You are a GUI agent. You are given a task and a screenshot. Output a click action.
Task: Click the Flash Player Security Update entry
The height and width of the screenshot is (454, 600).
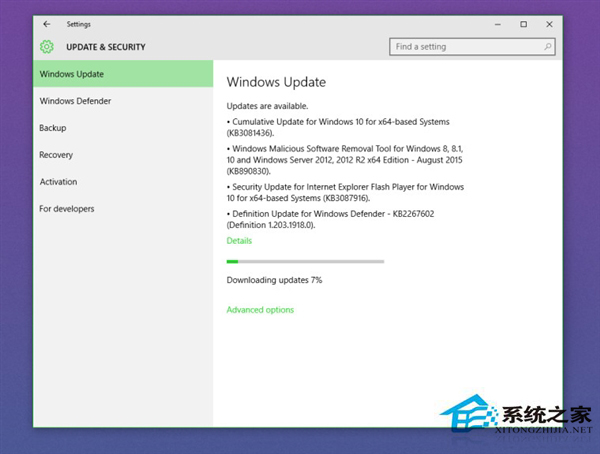click(x=345, y=192)
